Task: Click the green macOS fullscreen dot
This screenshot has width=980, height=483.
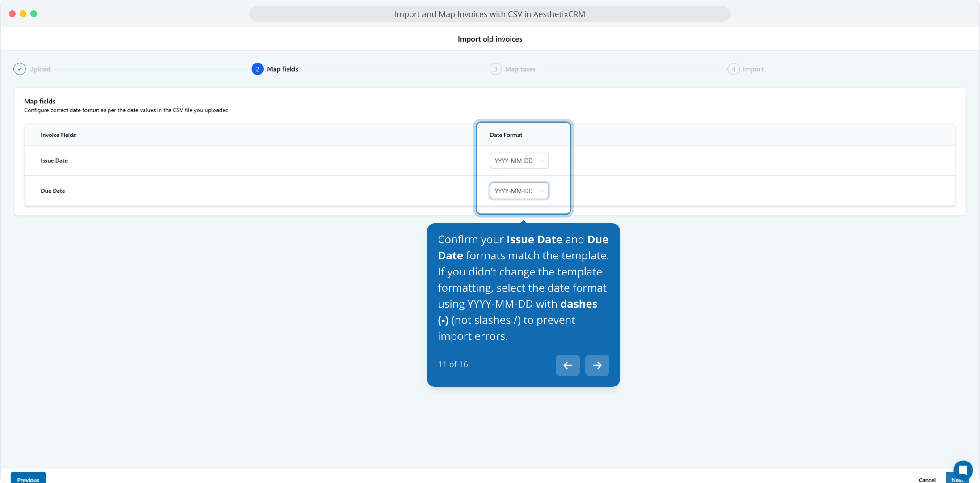Action: click(34, 14)
